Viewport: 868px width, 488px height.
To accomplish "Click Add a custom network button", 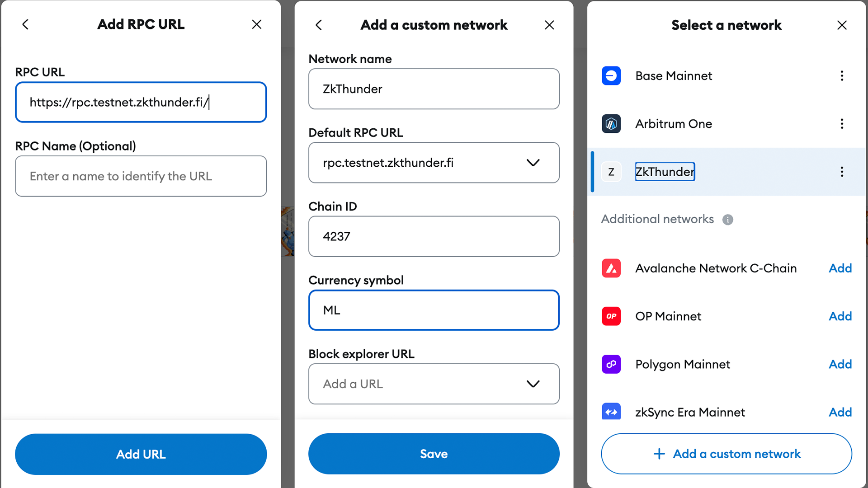I will (x=726, y=454).
